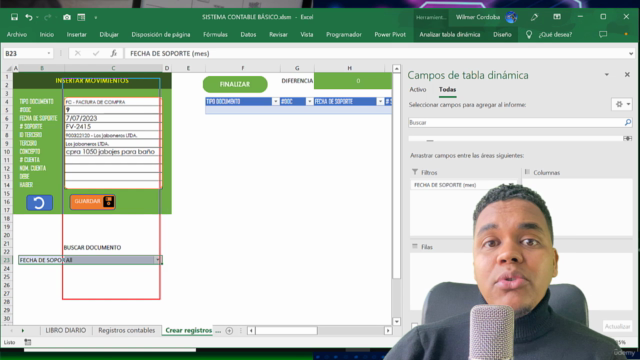Open Analizar tabla dinámica tab
The height and width of the screenshot is (360, 640).
click(x=449, y=35)
